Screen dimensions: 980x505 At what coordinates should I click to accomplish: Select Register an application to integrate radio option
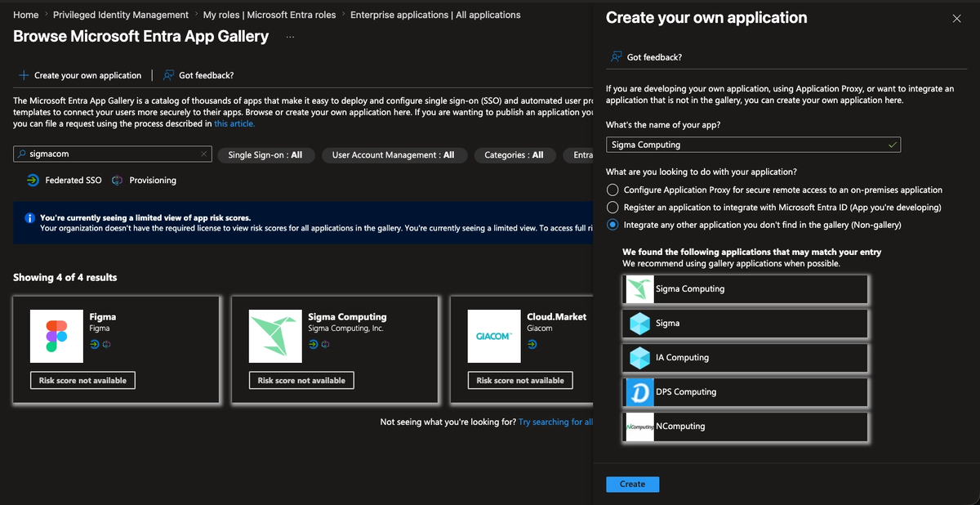click(612, 208)
